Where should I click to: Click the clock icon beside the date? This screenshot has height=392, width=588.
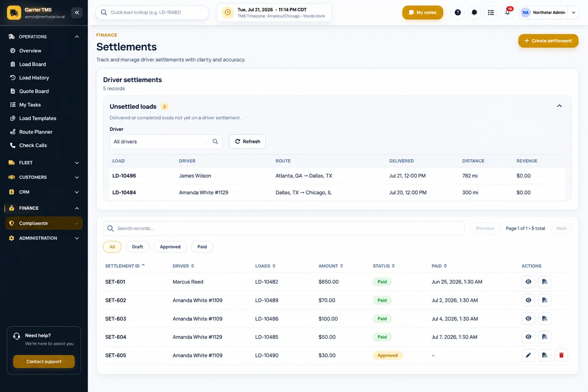tap(228, 13)
